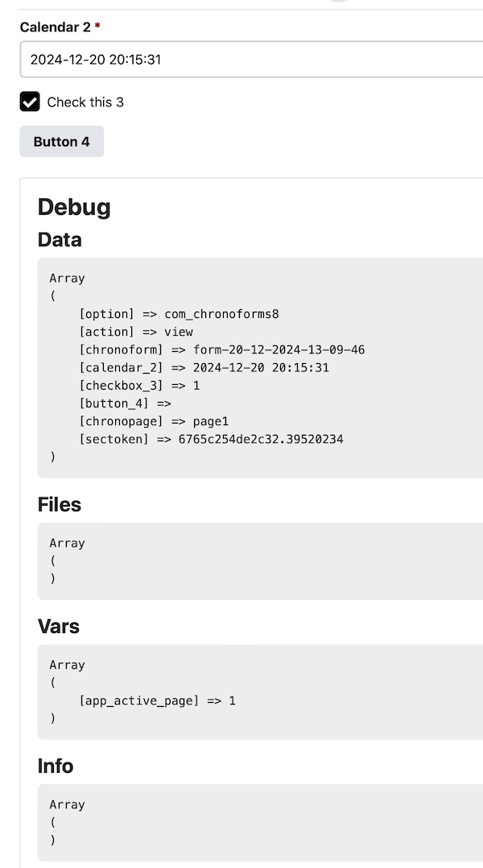The height and width of the screenshot is (868, 483).
Task: Click the [chronopage] => page1 line
Action: (x=154, y=421)
